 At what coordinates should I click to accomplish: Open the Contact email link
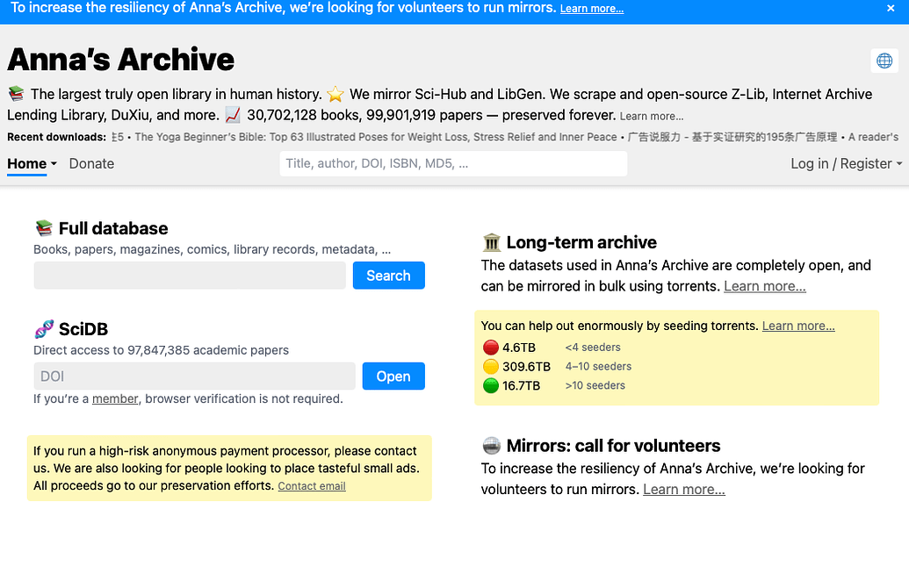(x=312, y=486)
